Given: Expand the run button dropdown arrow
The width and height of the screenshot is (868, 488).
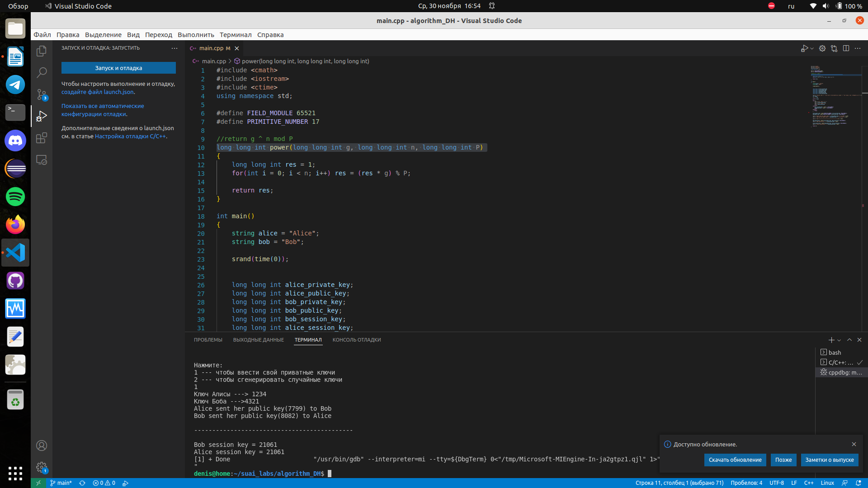Looking at the screenshot, I should 812,48.
